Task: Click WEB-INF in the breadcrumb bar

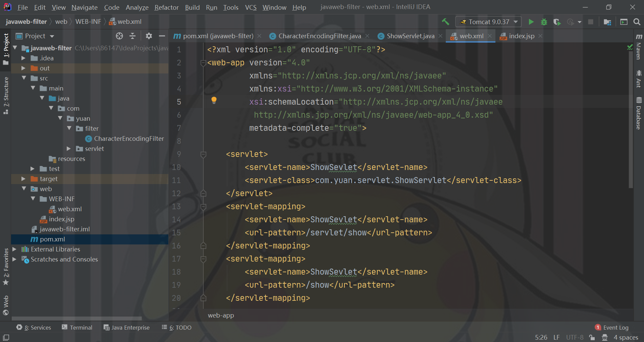Action: (x=88, y=22)
